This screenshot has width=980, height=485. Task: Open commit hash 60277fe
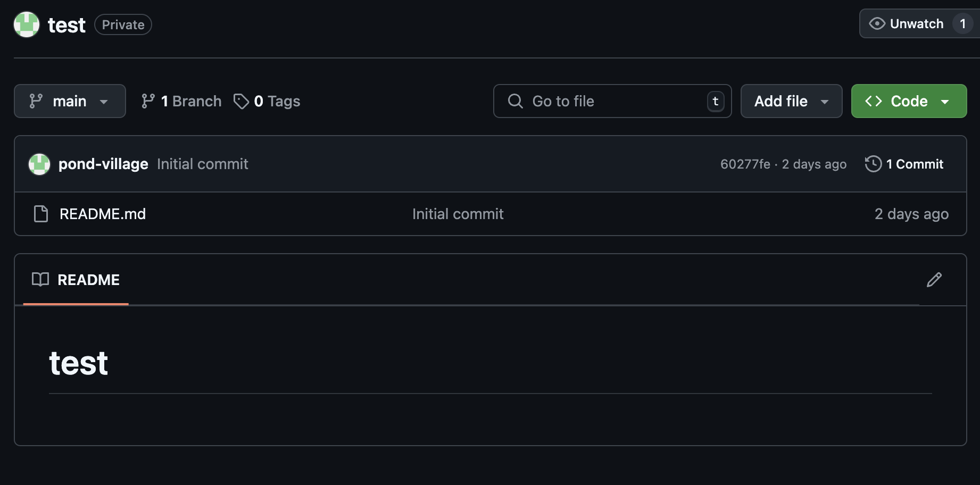coord(745,164)
